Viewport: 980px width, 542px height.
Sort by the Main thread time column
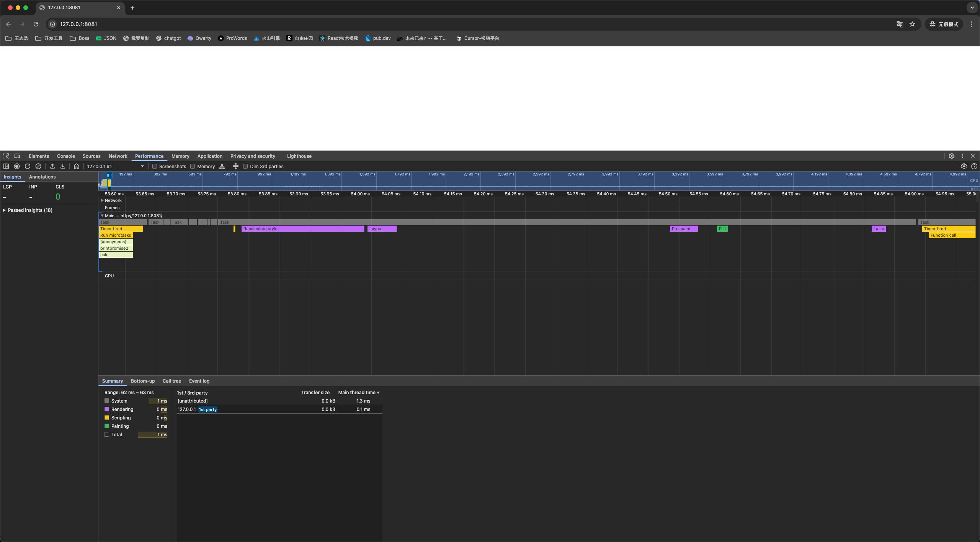pos(358,392)
